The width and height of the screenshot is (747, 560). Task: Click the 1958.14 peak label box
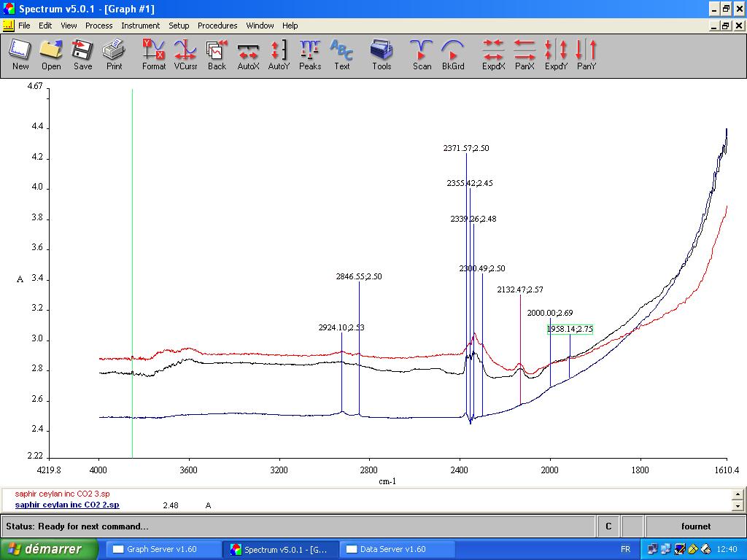570,330
